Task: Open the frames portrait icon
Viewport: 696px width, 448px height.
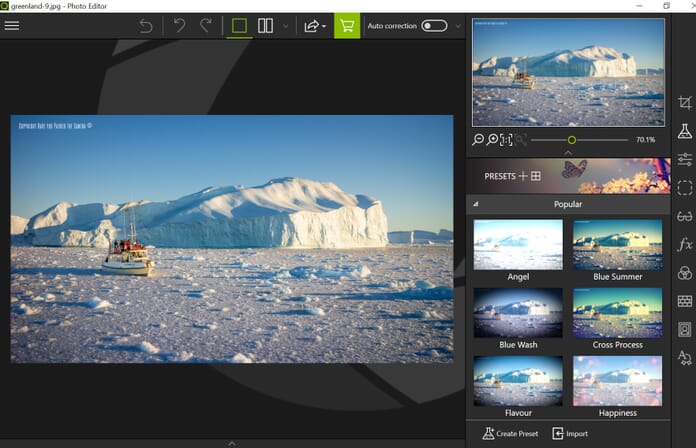Action: click(684, 329)
